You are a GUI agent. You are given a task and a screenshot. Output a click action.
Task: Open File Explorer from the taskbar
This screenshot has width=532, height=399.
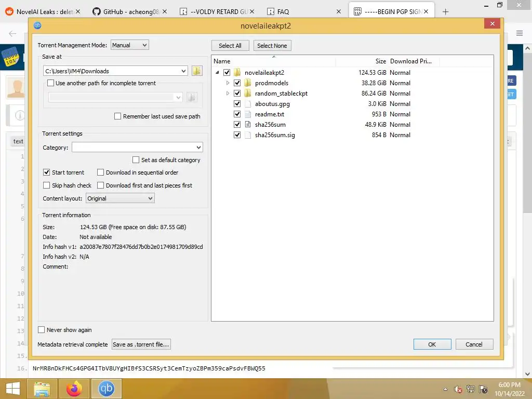(42, 389)
